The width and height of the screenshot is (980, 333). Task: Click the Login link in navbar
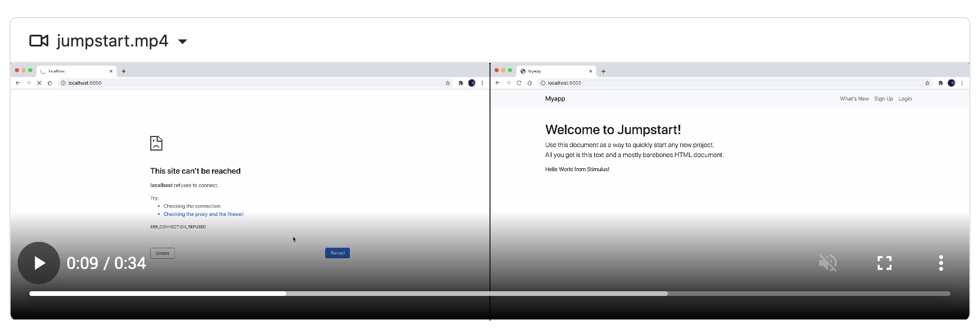click(905, 99)
